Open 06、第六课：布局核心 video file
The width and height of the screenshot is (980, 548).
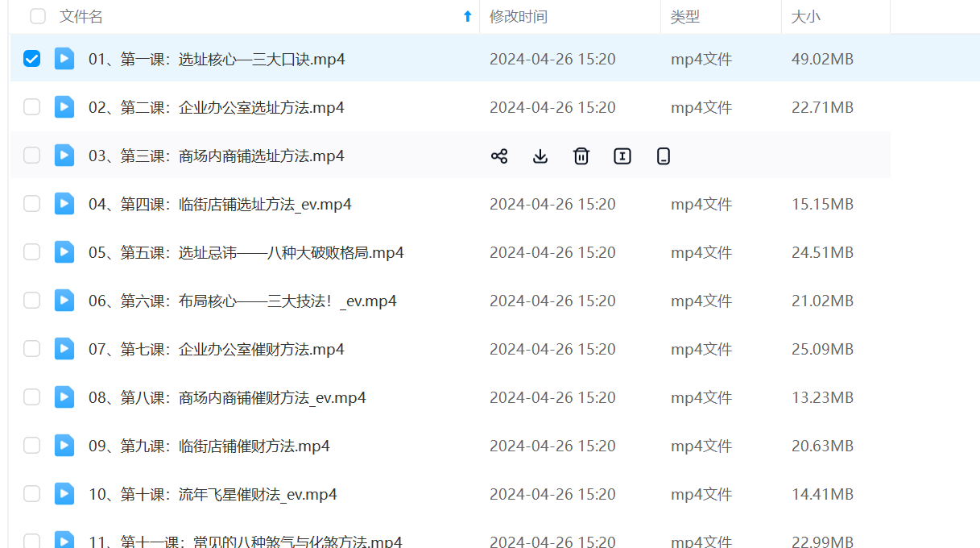tap(242, 301)
